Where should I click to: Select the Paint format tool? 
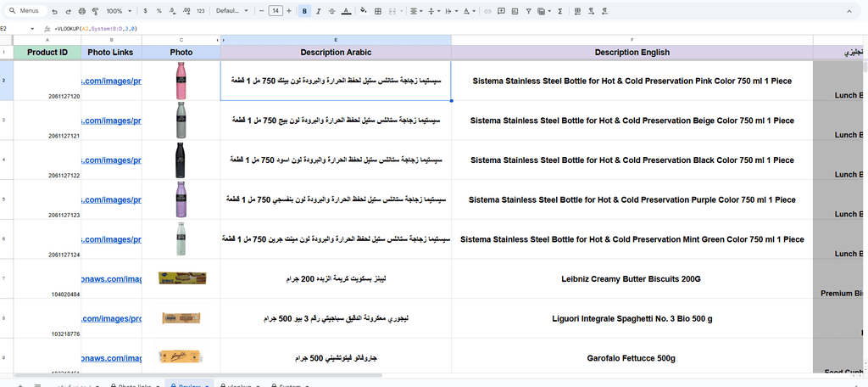tap(94, 11)
